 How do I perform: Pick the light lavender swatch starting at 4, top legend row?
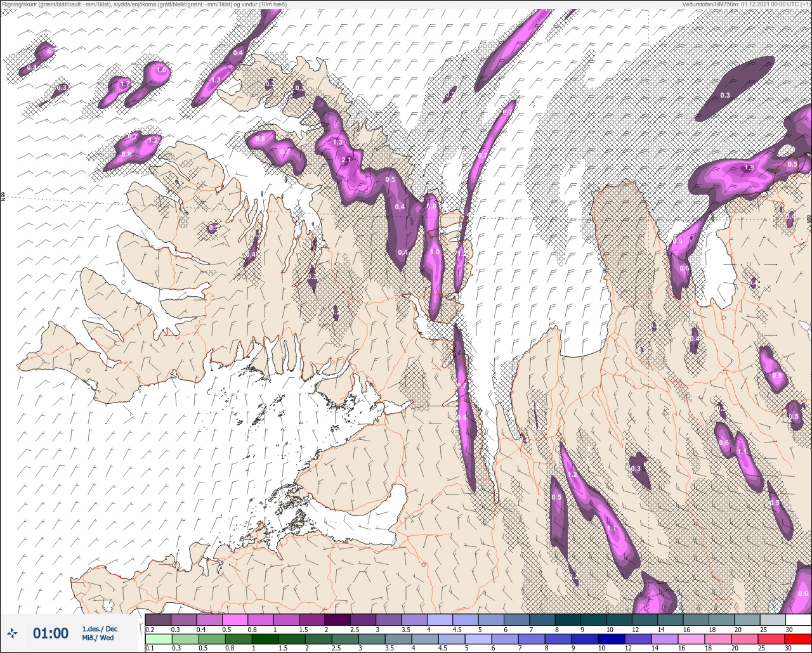440,619
